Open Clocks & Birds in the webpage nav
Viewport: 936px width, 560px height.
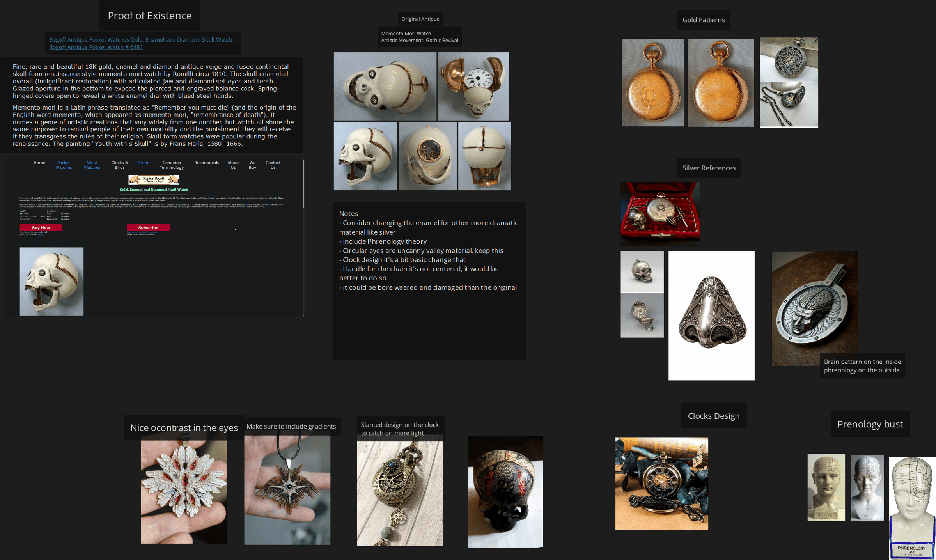(x=120, y=165)
